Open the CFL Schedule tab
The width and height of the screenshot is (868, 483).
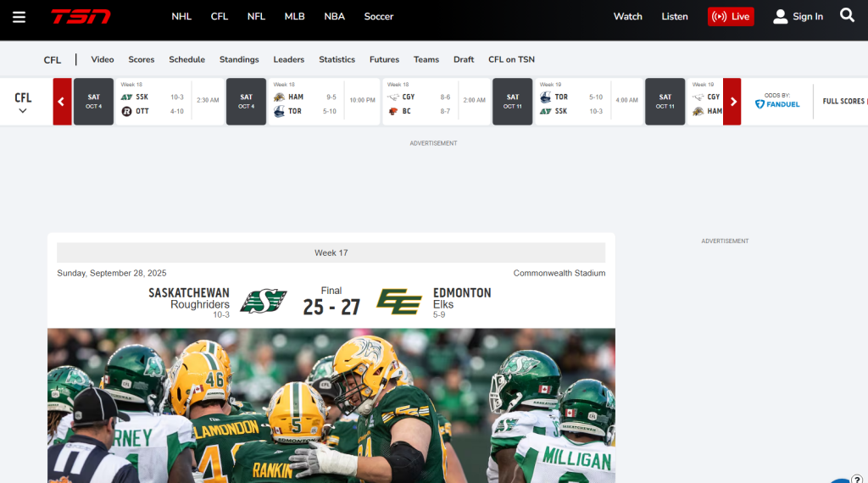(186, 59)
